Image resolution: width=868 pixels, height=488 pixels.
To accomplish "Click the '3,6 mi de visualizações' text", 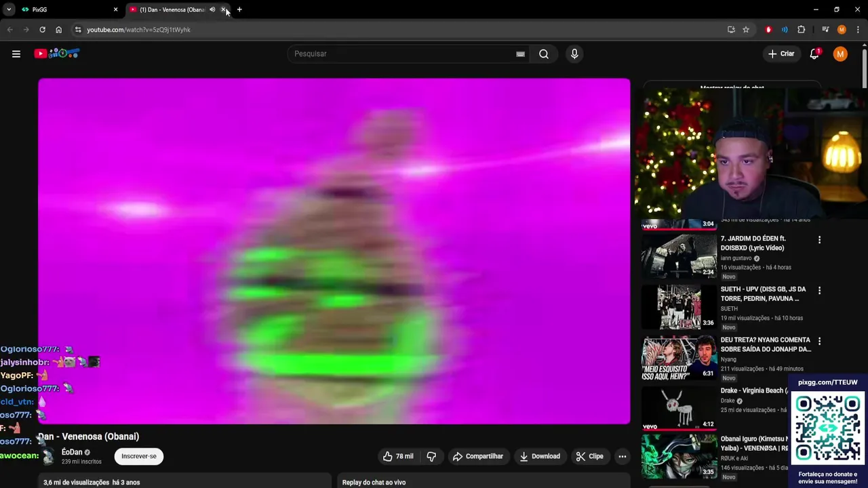I will [x=76, y=483].
